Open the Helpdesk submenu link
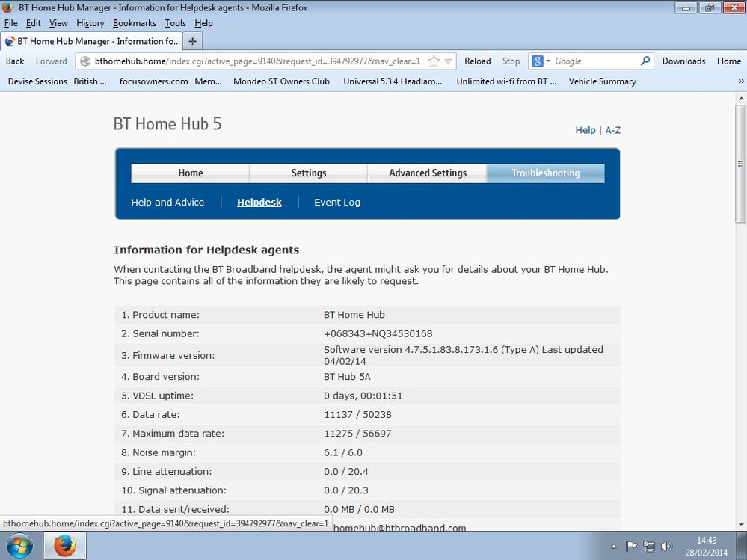Viewport: 747px width, 560px height. tap(259, 203)
